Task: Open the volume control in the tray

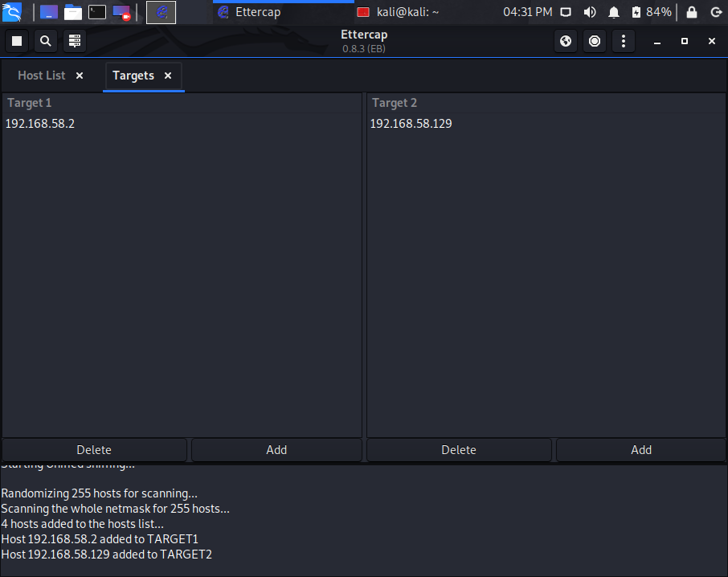Action: point(590,12)
